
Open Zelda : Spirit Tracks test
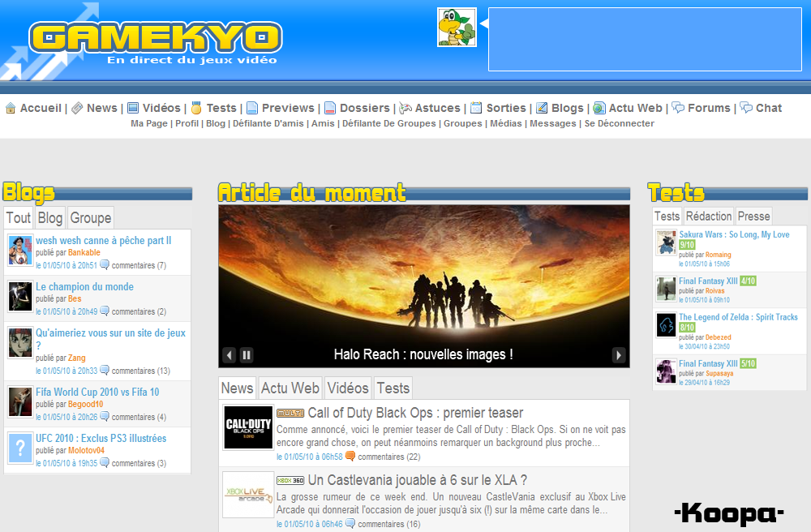[738, 317]
